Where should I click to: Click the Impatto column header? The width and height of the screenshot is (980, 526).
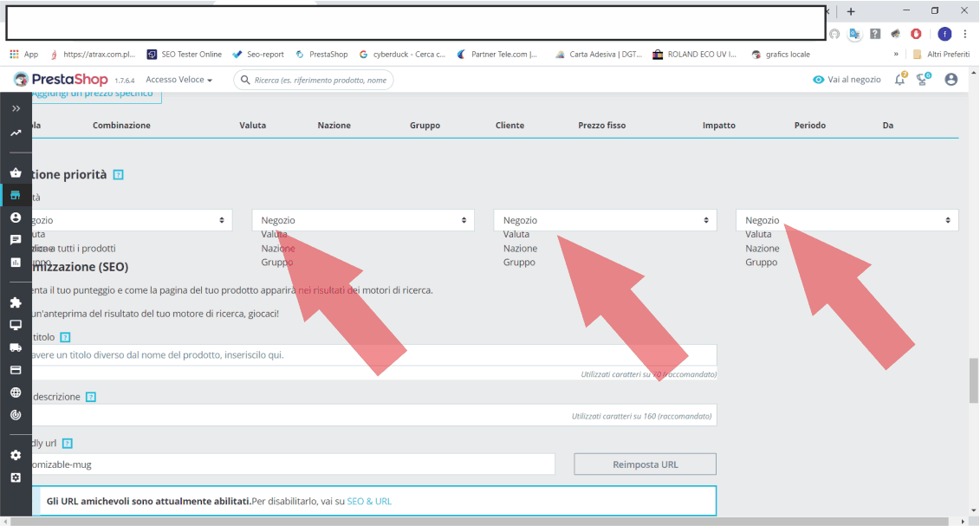(718, 125)
